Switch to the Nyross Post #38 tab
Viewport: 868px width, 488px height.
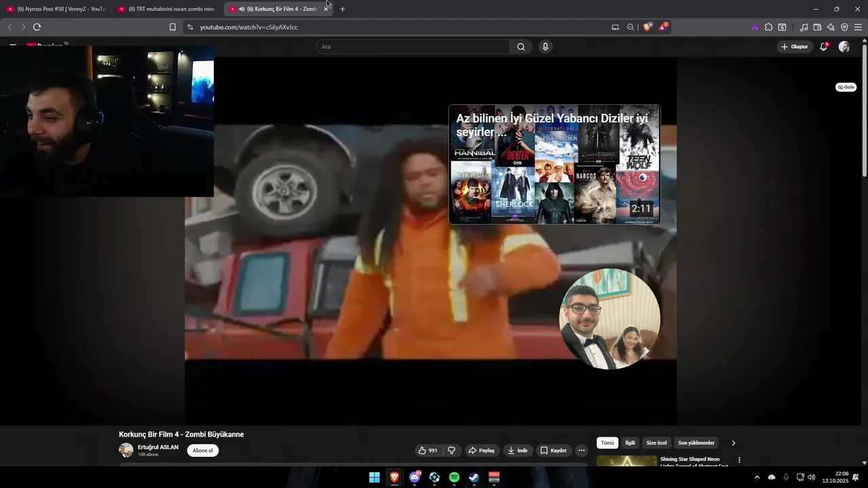(x=56, y=9)
